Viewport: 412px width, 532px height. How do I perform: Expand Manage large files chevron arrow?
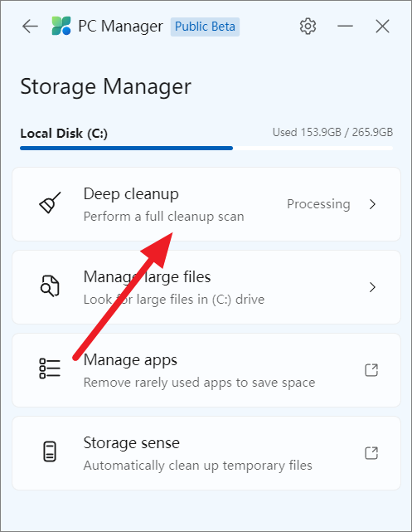pyautogui.click(x=372, y=287)
